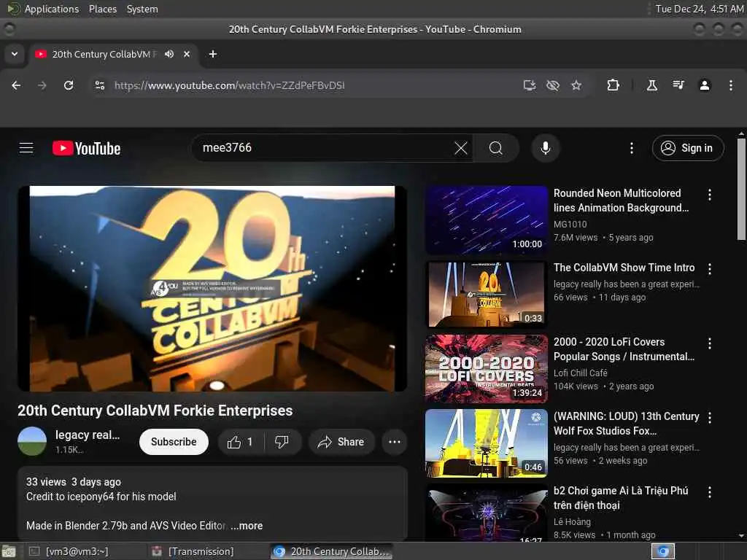Click the Chromium workspace switcher icon
This screenshot has height=560, width=747.
(662, 551)
